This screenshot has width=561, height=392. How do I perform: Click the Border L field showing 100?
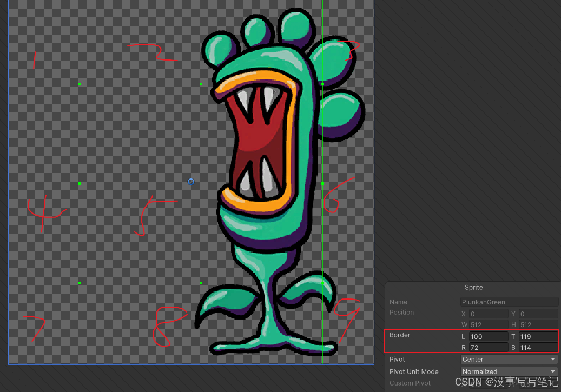point(489,336)
